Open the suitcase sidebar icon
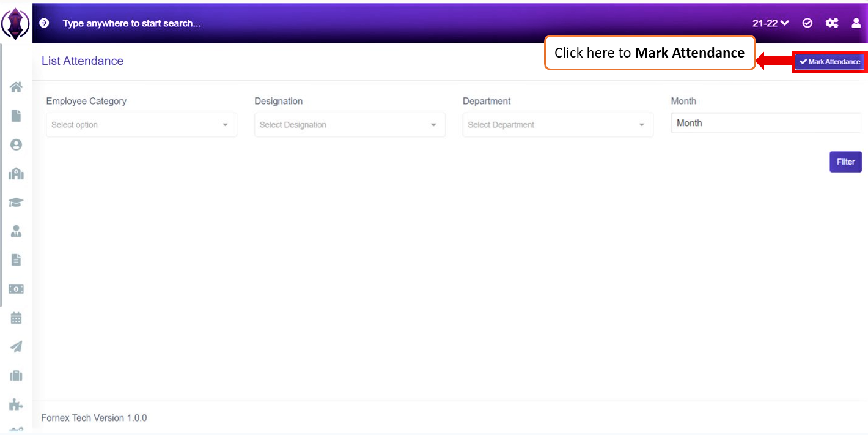This screenshot has width=868, height=435. tap(16, 376)
